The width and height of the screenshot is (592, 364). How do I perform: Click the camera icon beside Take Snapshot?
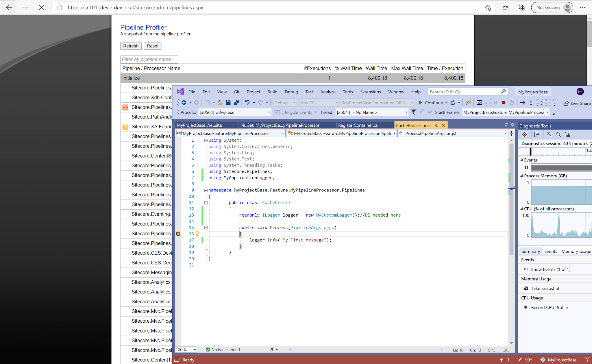pos(526,288)
